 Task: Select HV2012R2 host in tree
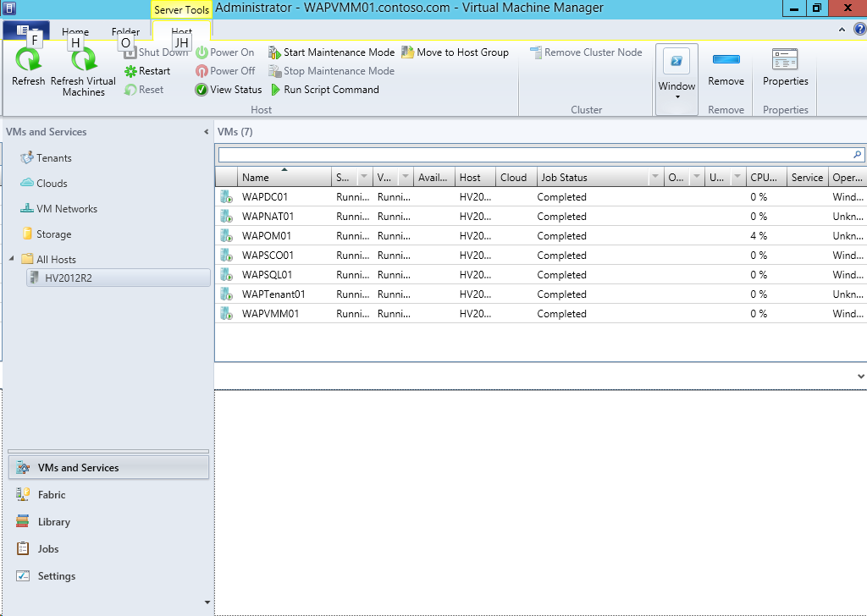pos(119,278)
